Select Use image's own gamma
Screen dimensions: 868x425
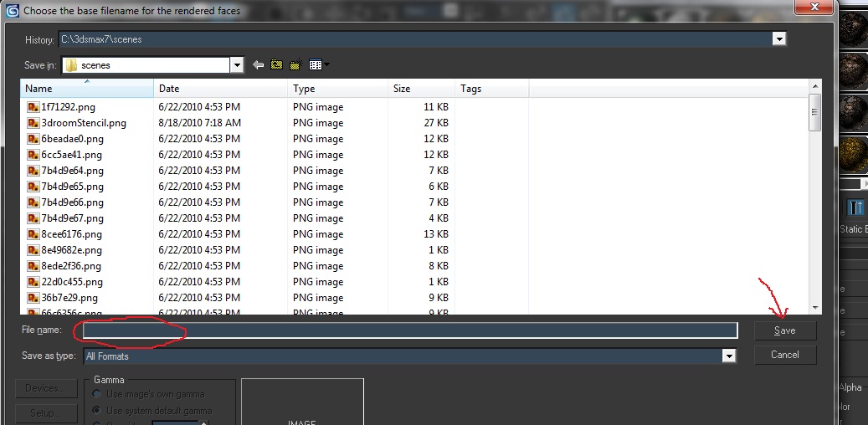[x=97, y=394]
